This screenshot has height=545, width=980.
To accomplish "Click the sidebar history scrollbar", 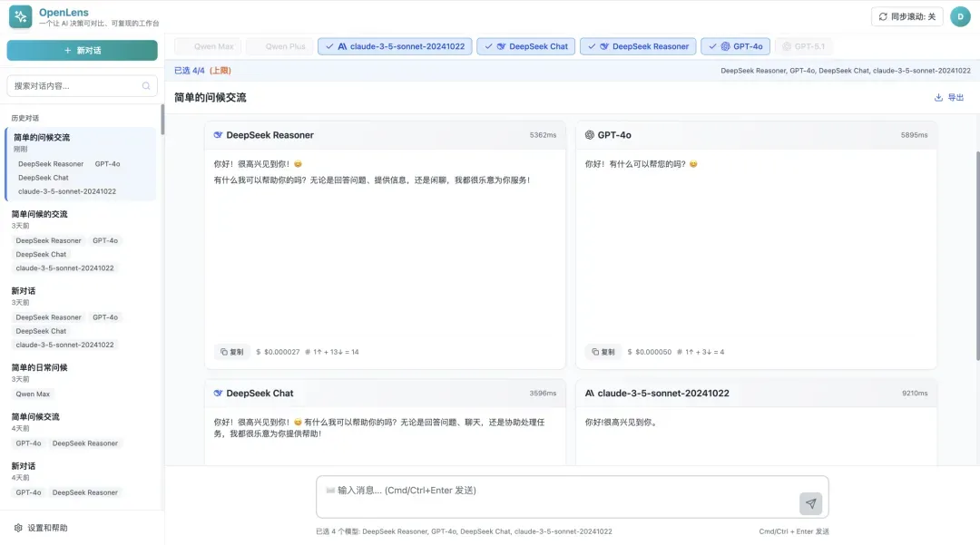I will [x=162, y=120].
